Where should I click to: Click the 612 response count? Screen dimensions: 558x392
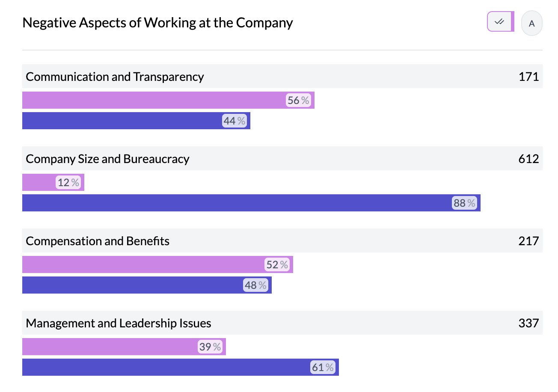point(528,159)
